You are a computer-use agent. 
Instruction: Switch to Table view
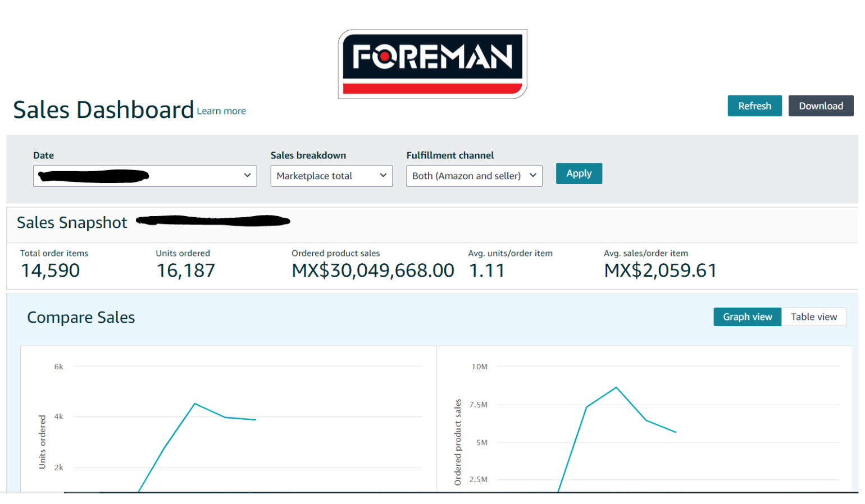click(814, 317)
